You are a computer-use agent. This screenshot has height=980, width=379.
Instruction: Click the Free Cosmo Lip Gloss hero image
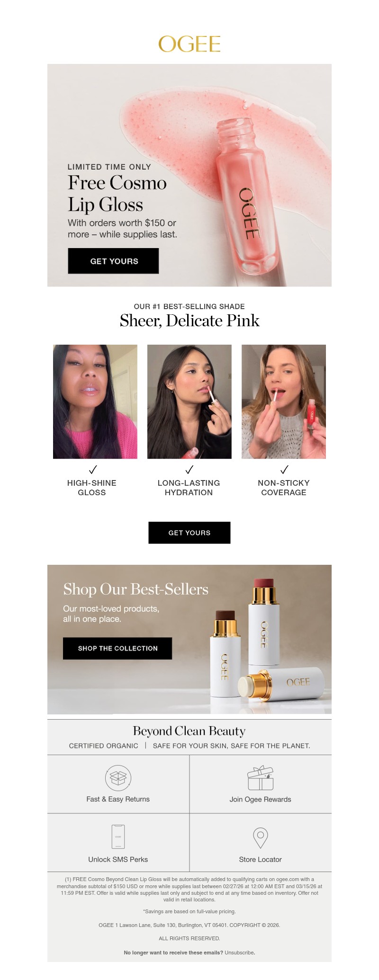pyautogui.click(x=189, y=175)
